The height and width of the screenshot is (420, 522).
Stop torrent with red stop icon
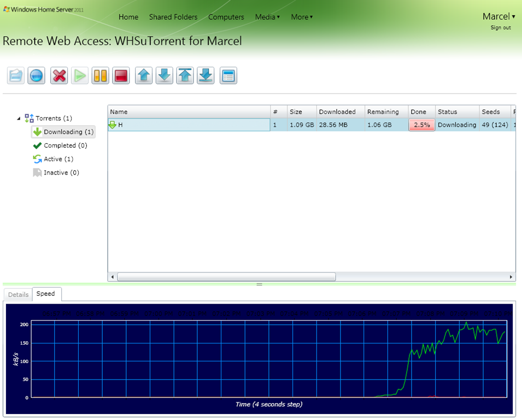(x=121, y=75)
